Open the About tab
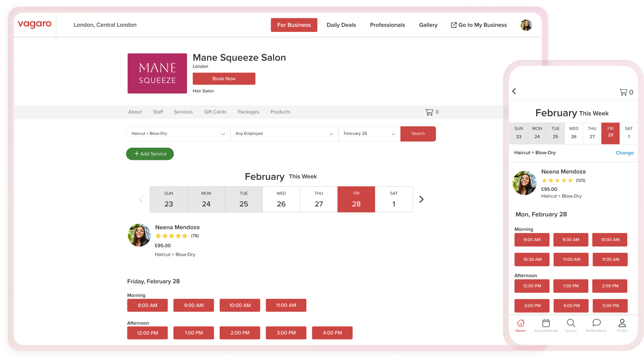 coord(135,112)
